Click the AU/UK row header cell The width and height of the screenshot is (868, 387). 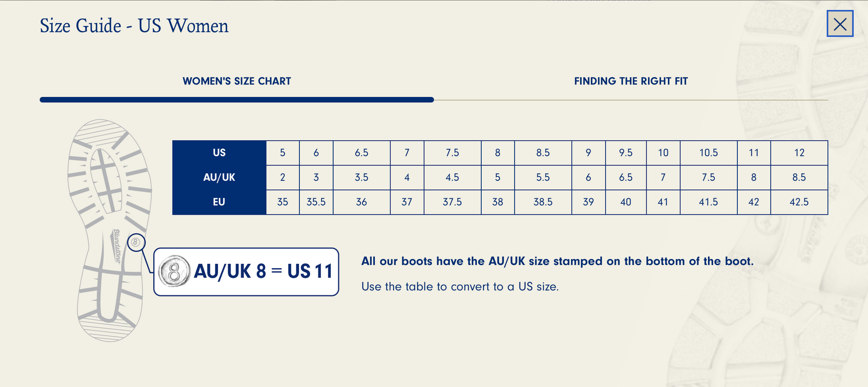[219, 178]
